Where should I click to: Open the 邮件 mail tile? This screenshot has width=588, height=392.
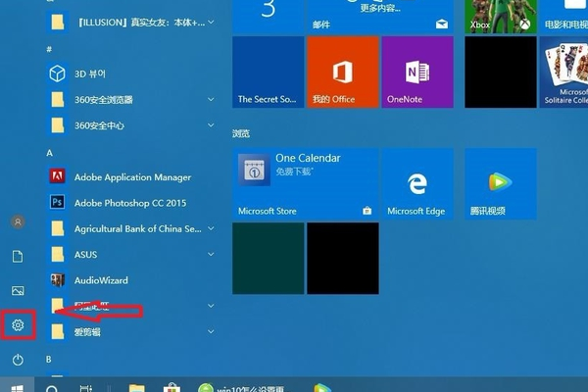(380, 17)
